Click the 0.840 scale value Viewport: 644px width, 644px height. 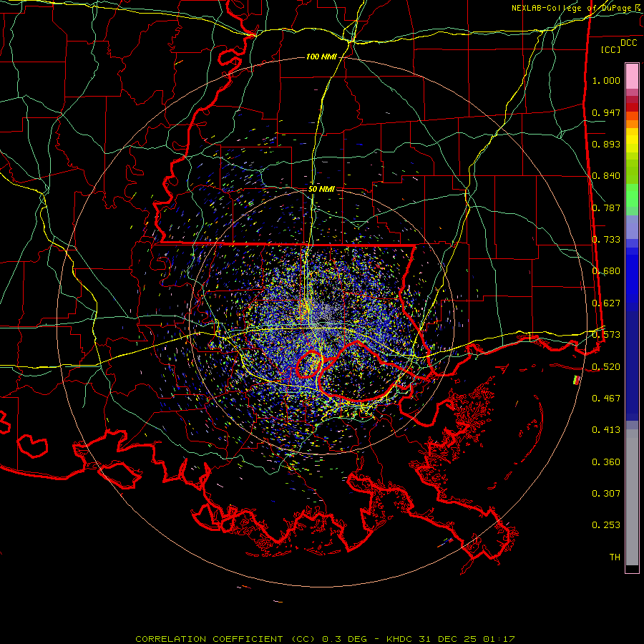click(606, 176)
